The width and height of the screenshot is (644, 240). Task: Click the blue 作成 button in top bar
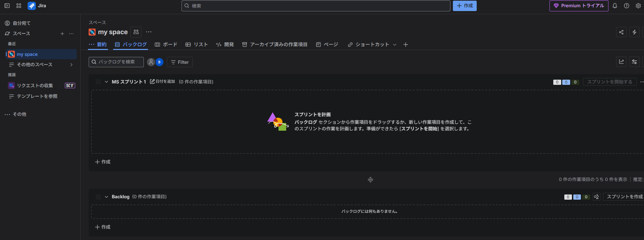click(x=465, y=6)
